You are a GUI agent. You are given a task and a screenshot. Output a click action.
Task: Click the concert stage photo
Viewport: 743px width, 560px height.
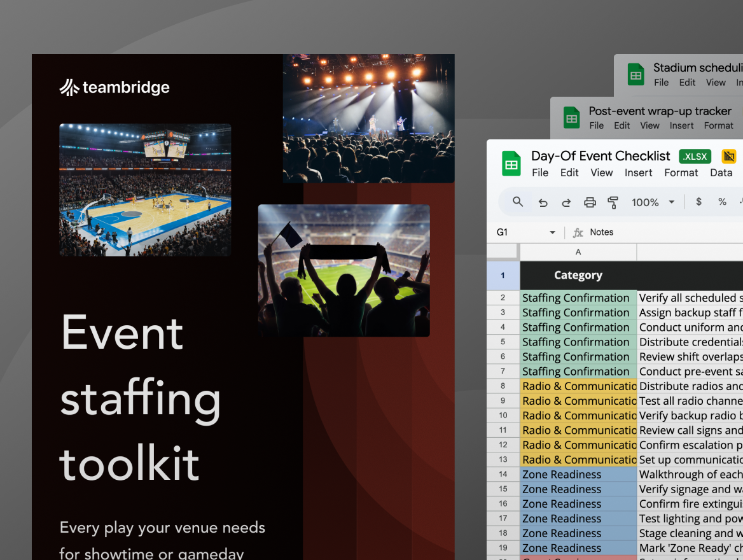(369, 118)
